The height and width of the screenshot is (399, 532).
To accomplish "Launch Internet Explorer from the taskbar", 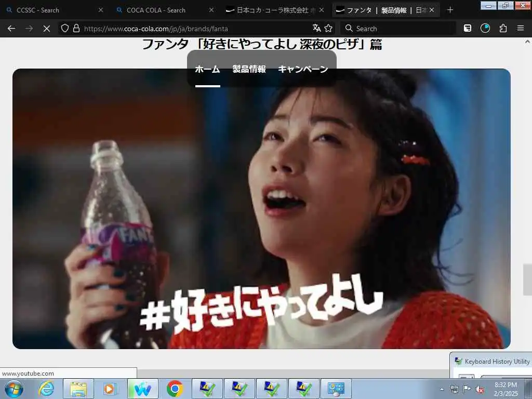I will tap(46, 389).
